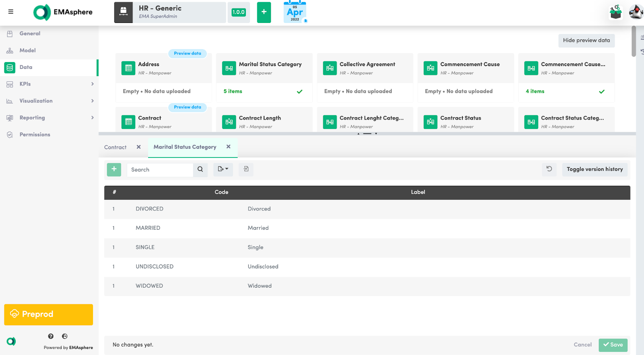Click the Cancel button
The width and height of the screenshot is (644, 355).
pos(582,345)
